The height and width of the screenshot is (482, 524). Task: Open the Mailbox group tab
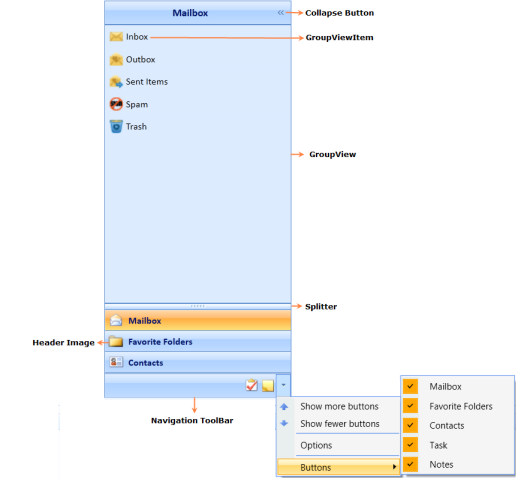pos(198,321)
